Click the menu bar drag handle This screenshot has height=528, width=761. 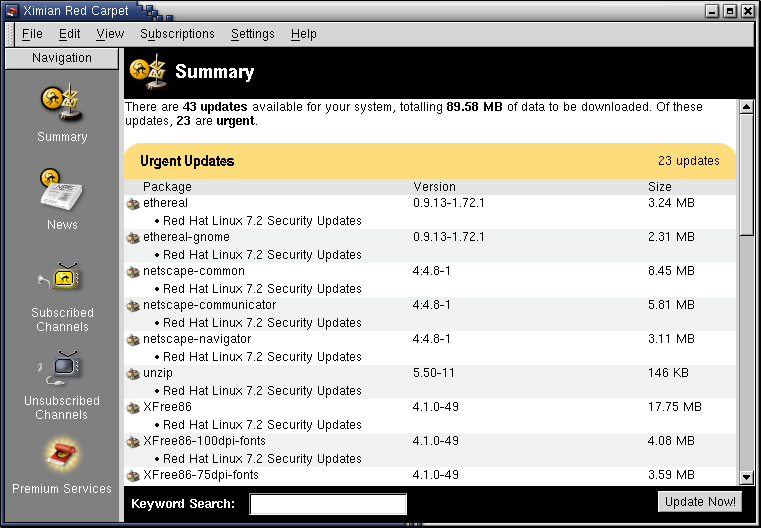coord(9,34)
